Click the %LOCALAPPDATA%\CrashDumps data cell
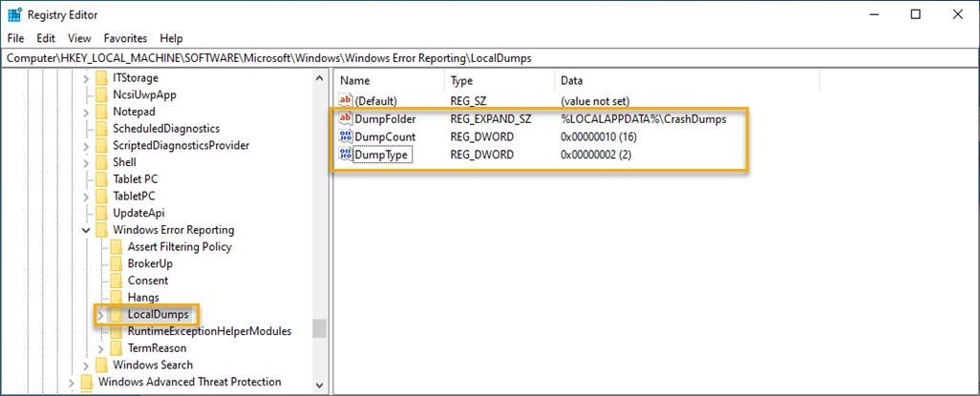This screenshot has width=980, height=396. coord(643,119)
